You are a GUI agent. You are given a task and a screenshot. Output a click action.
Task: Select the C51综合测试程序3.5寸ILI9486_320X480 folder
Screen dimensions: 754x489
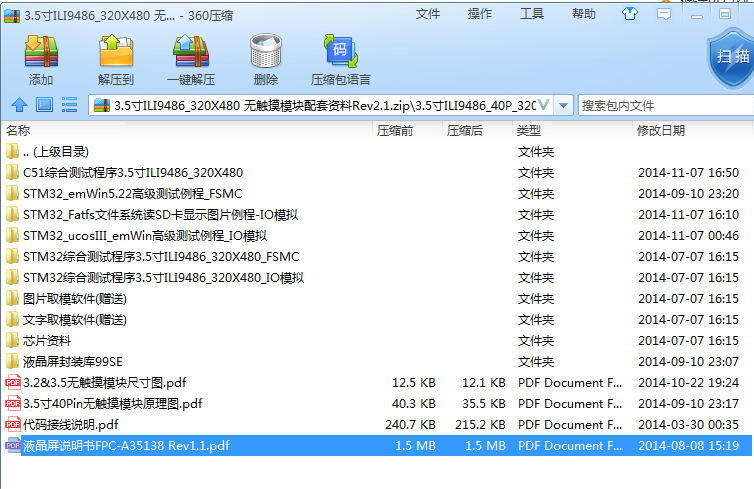[133, 172]
